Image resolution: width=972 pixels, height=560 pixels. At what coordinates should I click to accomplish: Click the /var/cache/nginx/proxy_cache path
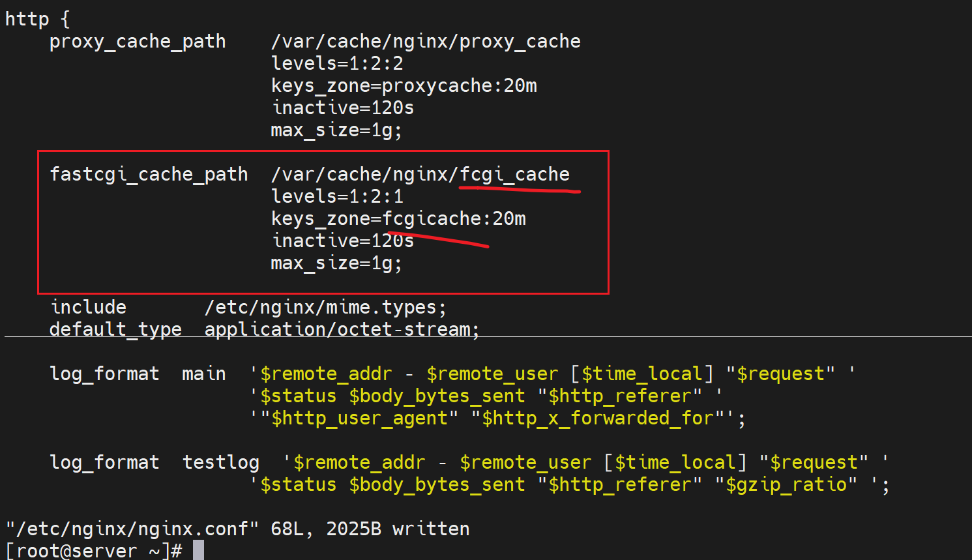(x=425, y=41)
